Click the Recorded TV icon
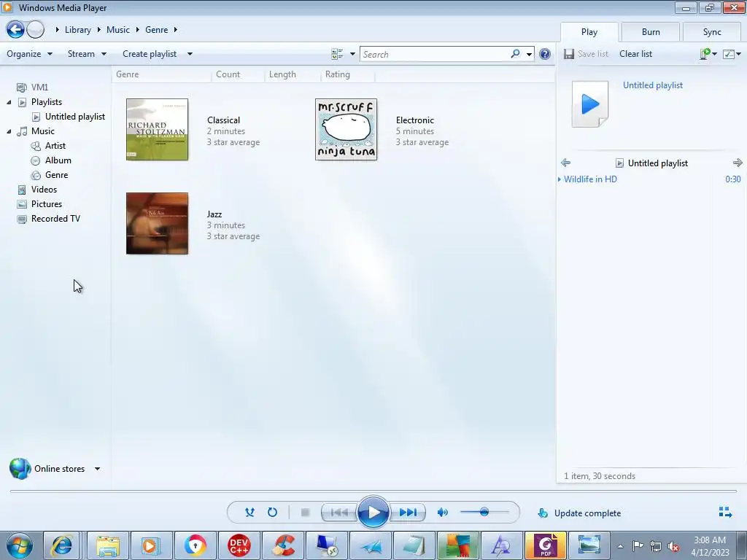This screenshot has width=747, height=560. click(21, 219)
